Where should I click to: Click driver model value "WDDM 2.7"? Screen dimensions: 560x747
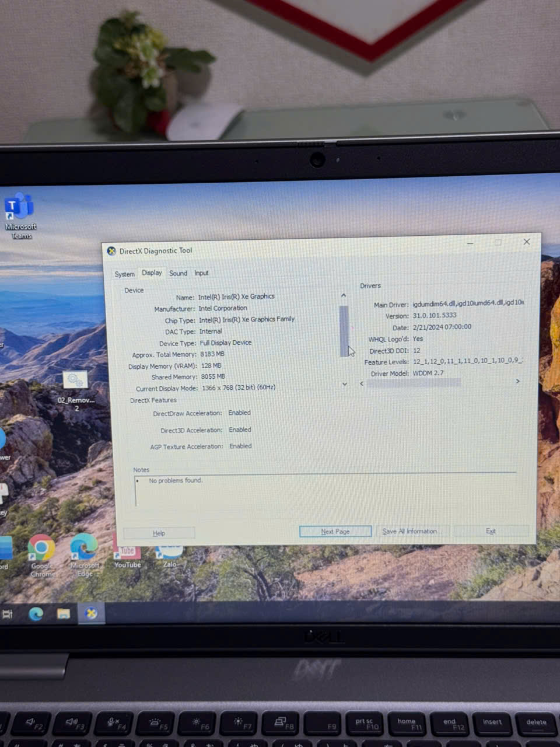428,373
